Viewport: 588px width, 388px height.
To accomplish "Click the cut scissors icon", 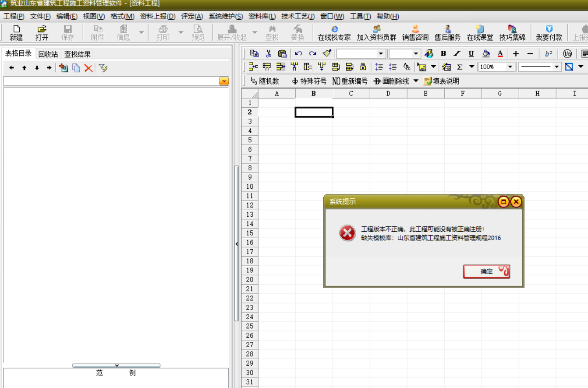I will [269, 54].
